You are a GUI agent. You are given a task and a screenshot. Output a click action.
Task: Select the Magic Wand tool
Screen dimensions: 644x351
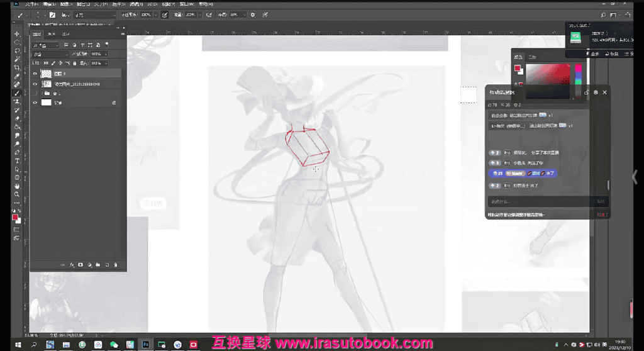coord(17,60)
